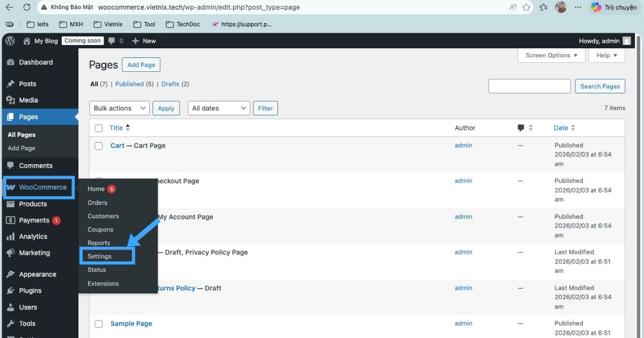Viewport: 644px width, 338px height.
Task: Open the Bulk actions dropdown
Action: click(119, 108)
